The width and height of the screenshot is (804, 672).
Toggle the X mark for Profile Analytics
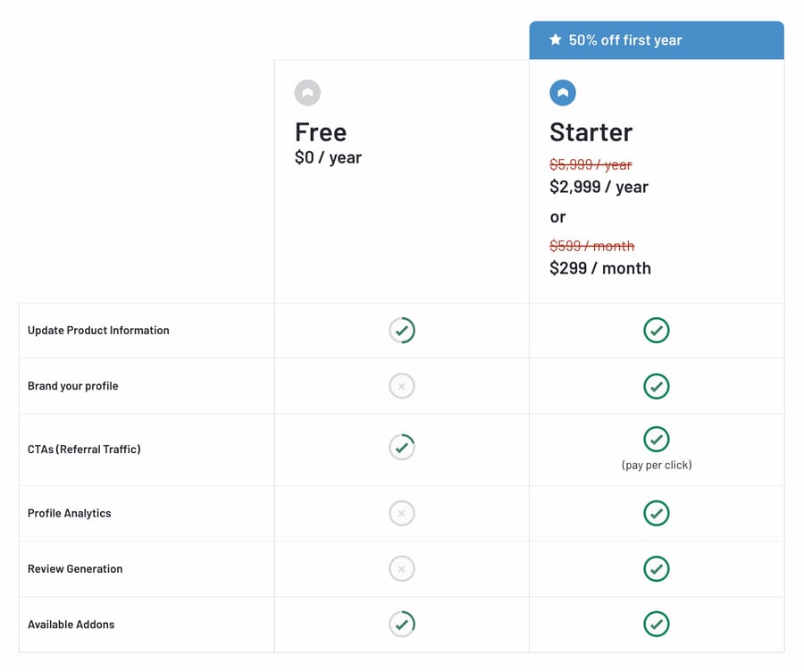(402, 513)
